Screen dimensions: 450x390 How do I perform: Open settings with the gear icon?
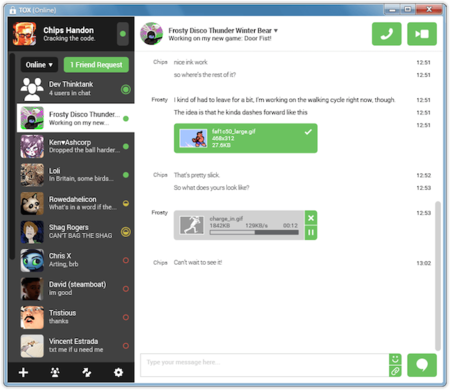point(118,372)
